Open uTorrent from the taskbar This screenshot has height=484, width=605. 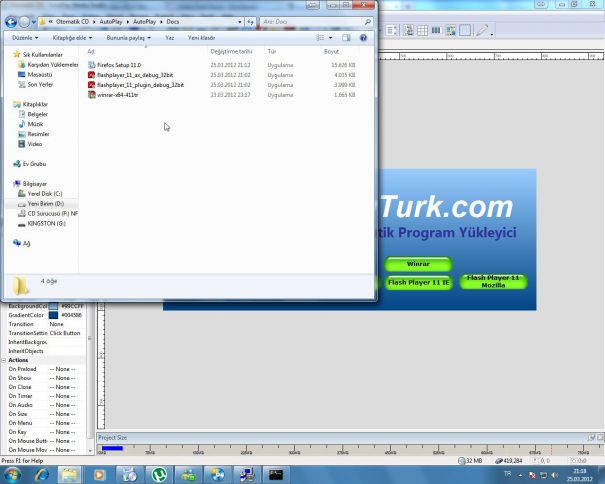(x=159, y=475)
